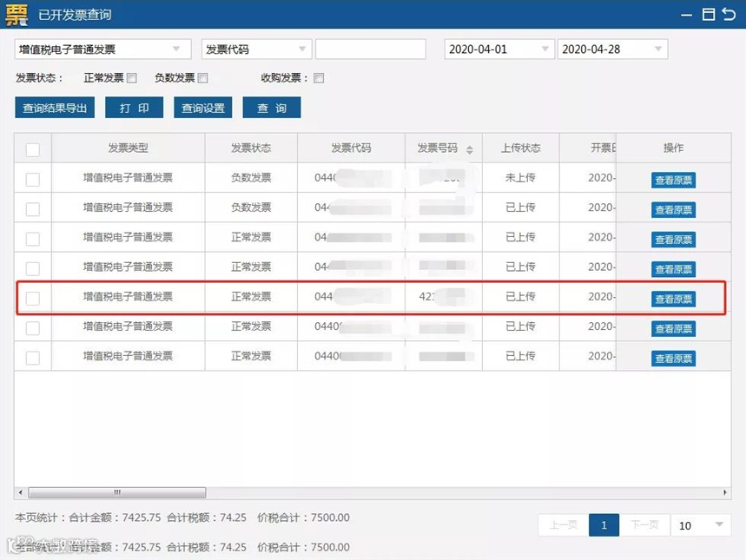
Task: Click 查看原票 in the second 负数发票 row
Action: (x=673, y=209)
